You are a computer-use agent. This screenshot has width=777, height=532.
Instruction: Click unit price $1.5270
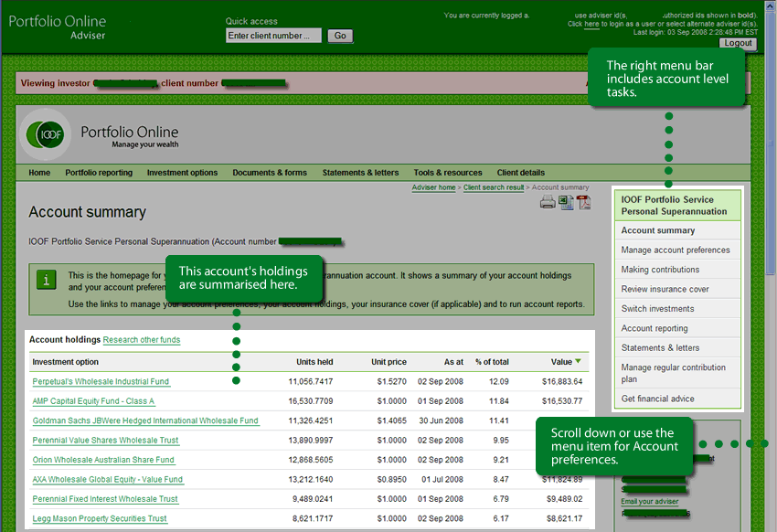click(391, 381)
